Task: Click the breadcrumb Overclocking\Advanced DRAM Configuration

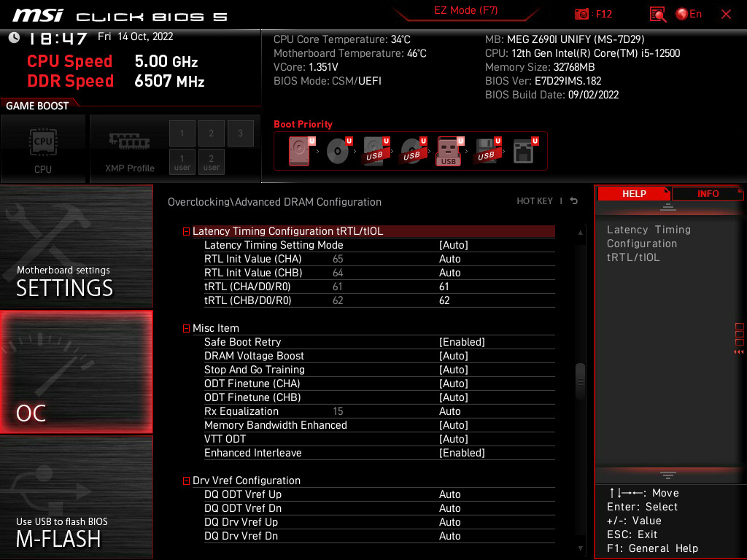Action: (x=274, y=202)
